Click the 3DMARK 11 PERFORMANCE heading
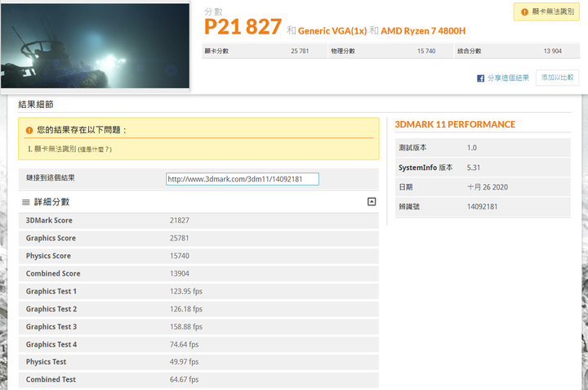The height and width of the screenshot is (390, 588). pos(455,124)
